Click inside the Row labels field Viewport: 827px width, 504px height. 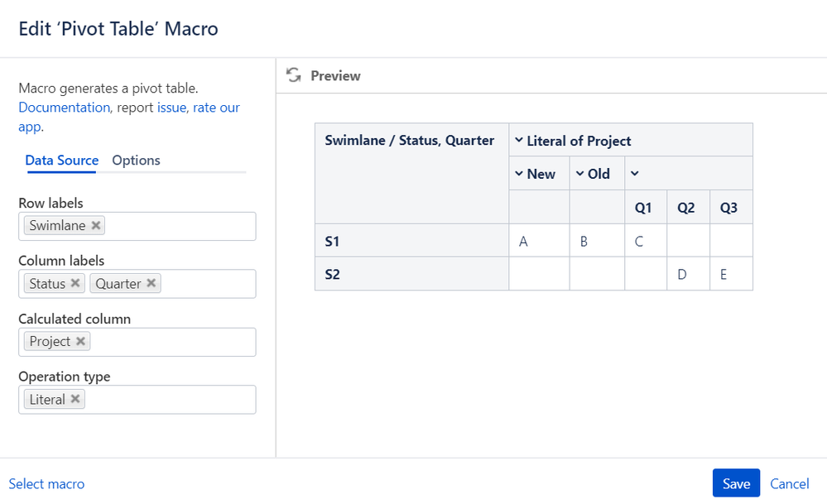pos(178,226)
